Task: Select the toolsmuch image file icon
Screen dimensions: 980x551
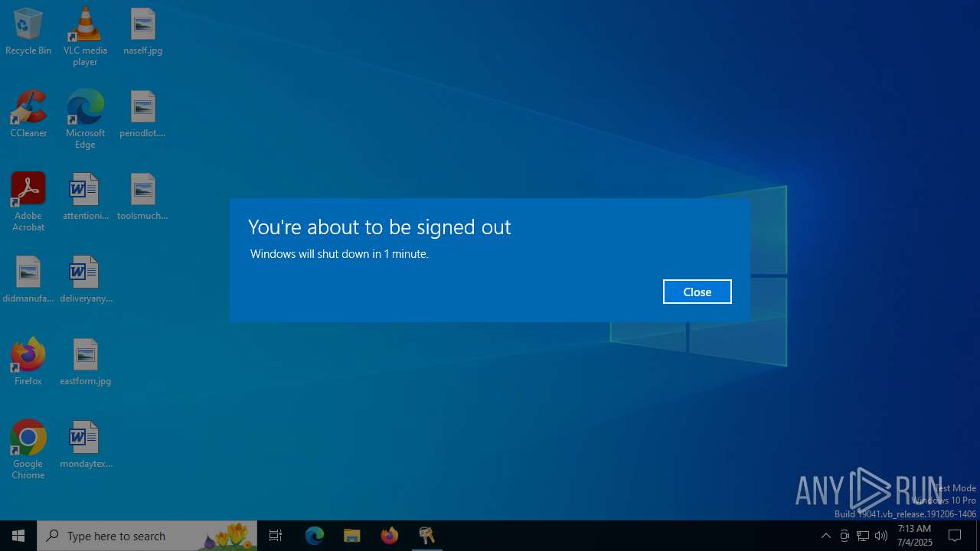Action: [142, 197]
